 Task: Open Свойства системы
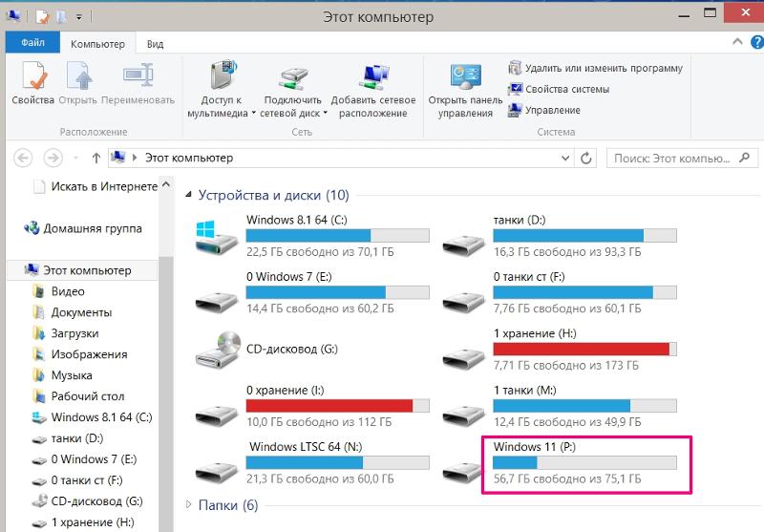559,89
